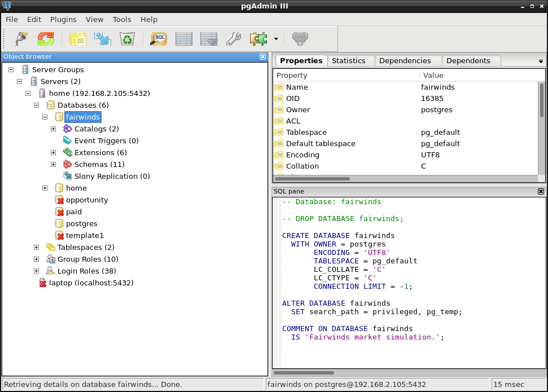Viewport: 548px width, 392px height.
Task: Open the Plugins menu
Action: point(63,20)
